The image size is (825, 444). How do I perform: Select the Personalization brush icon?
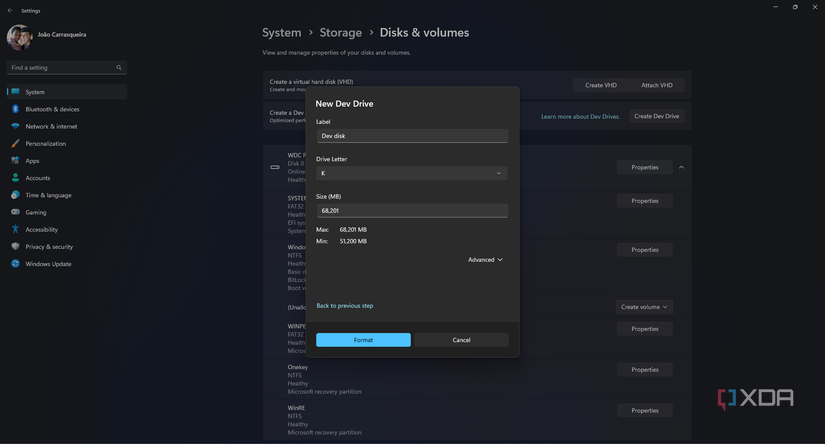click(15, 144)
